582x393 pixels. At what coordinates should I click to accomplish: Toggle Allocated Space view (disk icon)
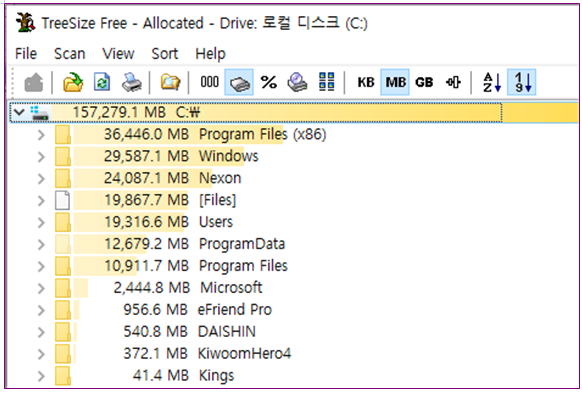(239, 82)
